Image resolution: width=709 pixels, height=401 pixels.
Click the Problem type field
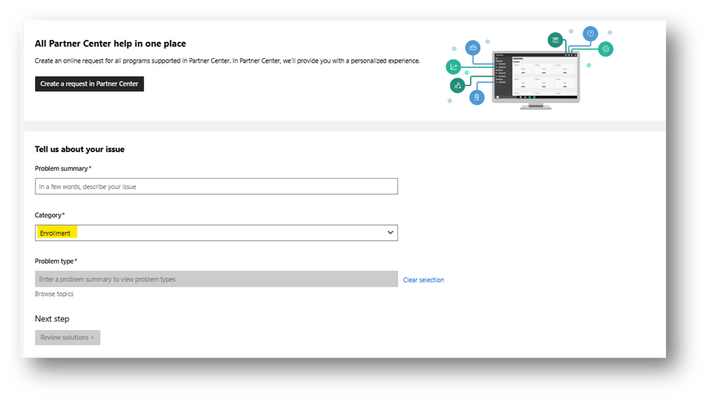click(x=216, y=279)
